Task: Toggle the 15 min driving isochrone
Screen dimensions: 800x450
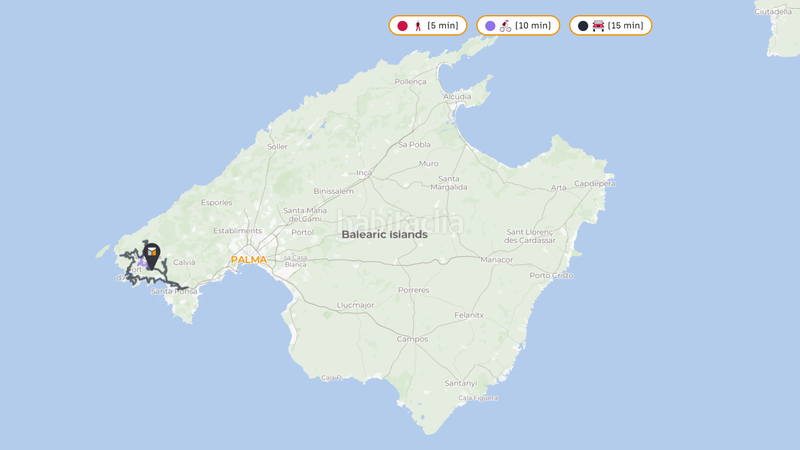Action: coord(611,26)
